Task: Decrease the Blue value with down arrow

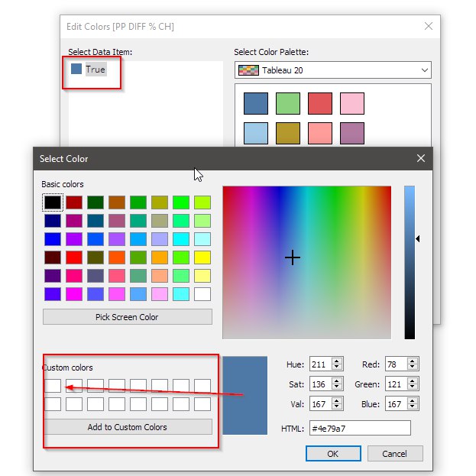Action: pos(413,407)
